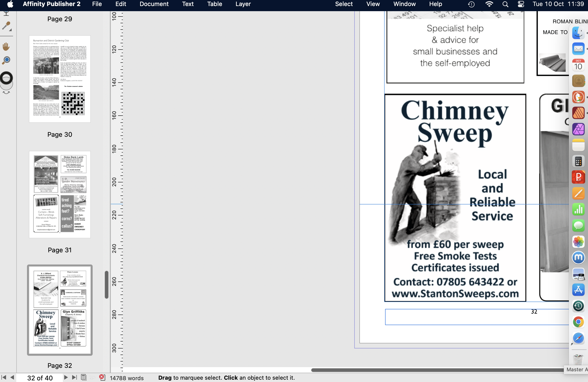The width and height of the screenshot is (588, 382).
Task: Open DuckDuckGo browser from the Dock
Action: point(578,97)
